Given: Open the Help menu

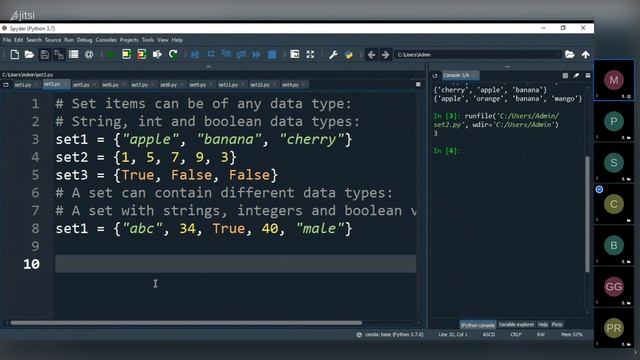Looking at the screenshot, I should point(177,40).
